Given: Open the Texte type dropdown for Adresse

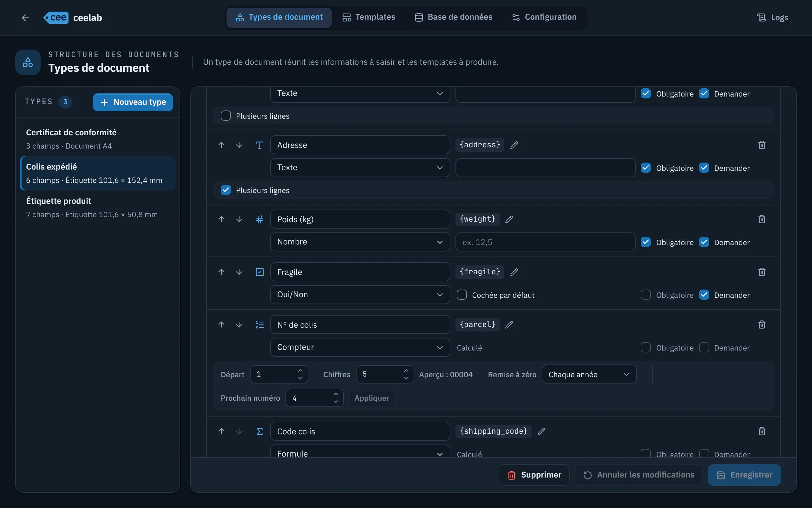Looking at the screenshot, I should 360,168.
